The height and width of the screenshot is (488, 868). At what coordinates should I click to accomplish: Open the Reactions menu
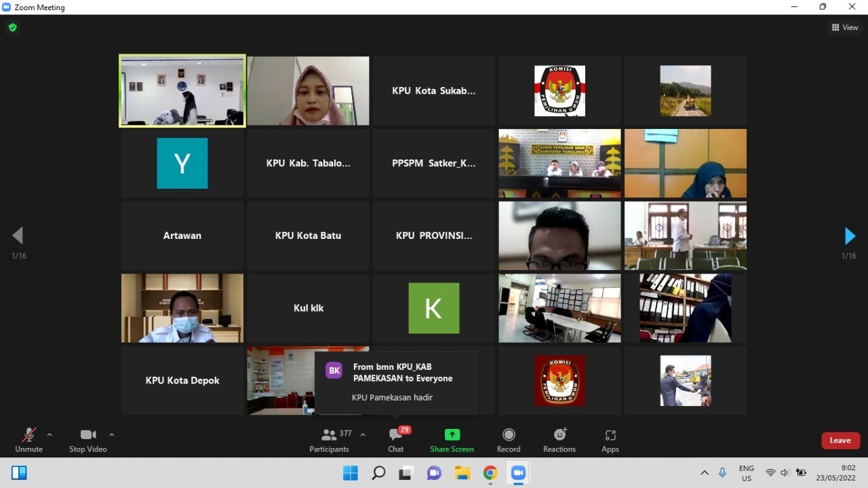tap(559, 440)
